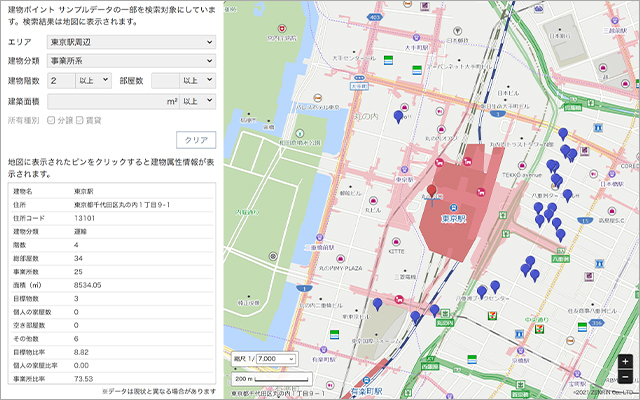640x400 pixels.
Task: Click the 総部屋数 value 34
Action: [78, 258]
